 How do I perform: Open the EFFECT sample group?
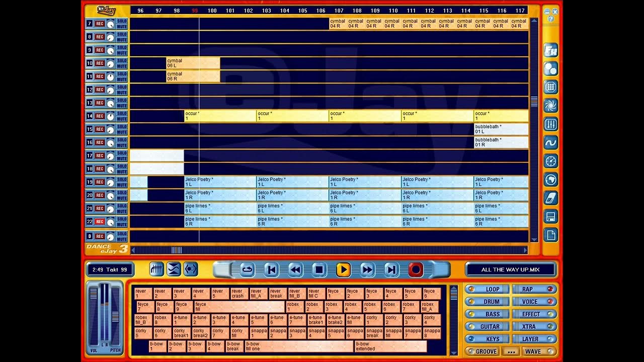[x=534, y=314]
